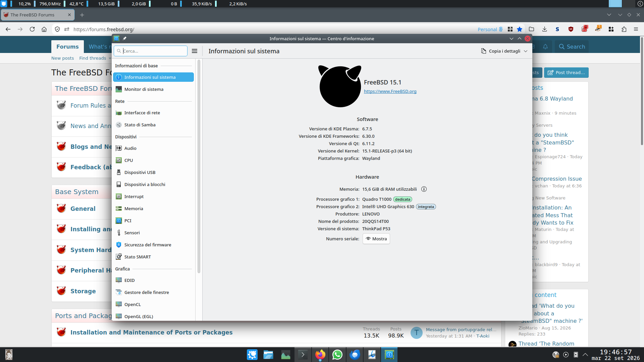
Task: Open the site permissions icon in address bar
Action: [67, 29]
